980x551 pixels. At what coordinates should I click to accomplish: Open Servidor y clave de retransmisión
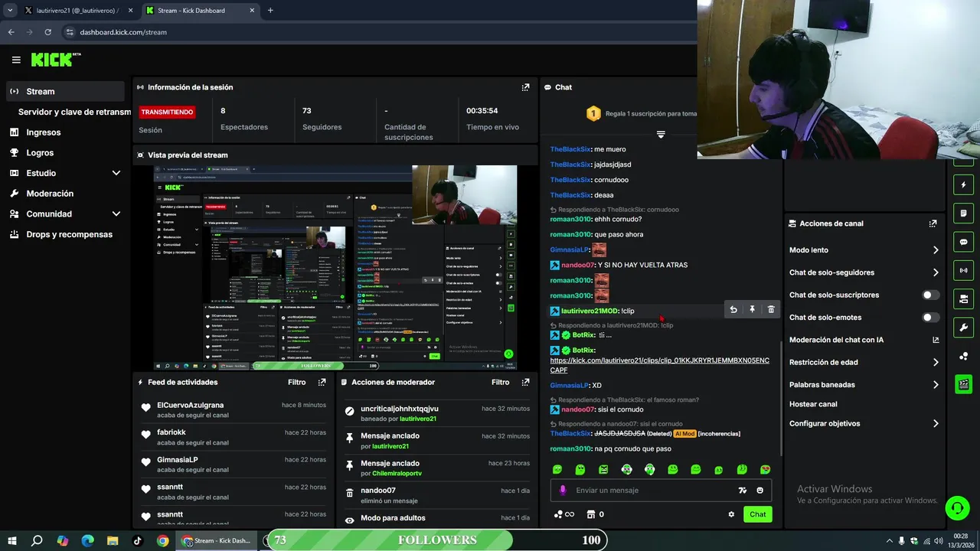point(73,112)
